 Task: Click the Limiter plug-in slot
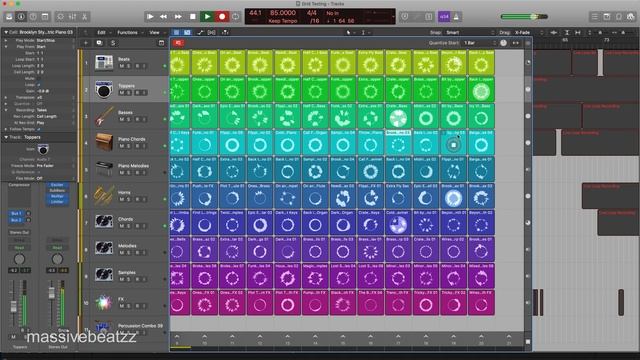57,202
